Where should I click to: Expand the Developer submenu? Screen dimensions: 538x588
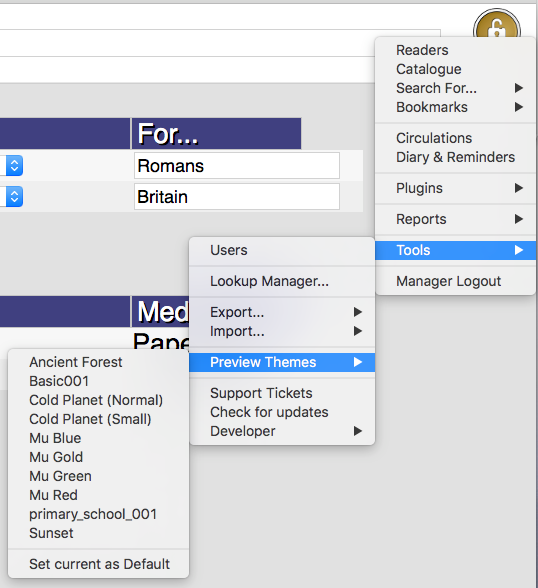(x=282, y=431)
